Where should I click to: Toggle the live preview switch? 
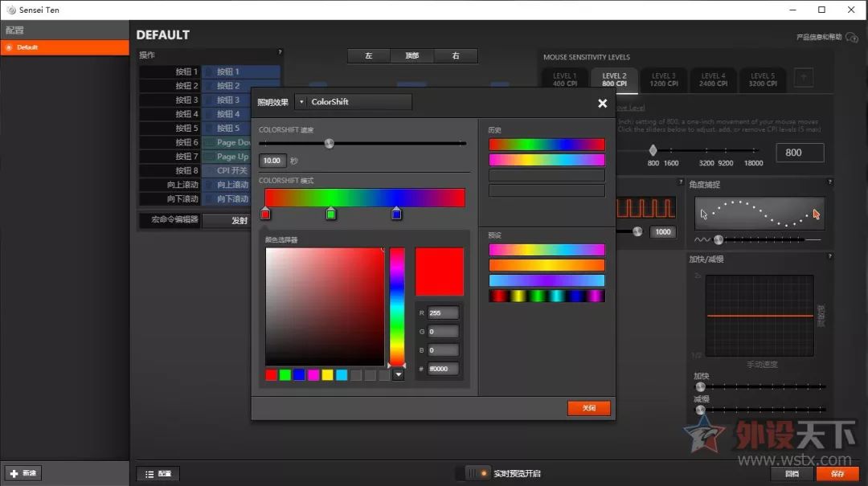click(x=475, y=473)
